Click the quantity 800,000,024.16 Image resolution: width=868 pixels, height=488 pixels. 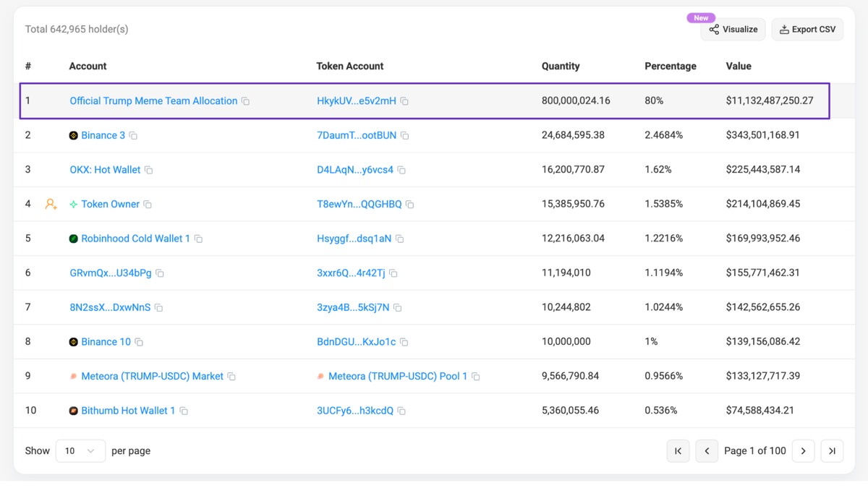(576, 101)
